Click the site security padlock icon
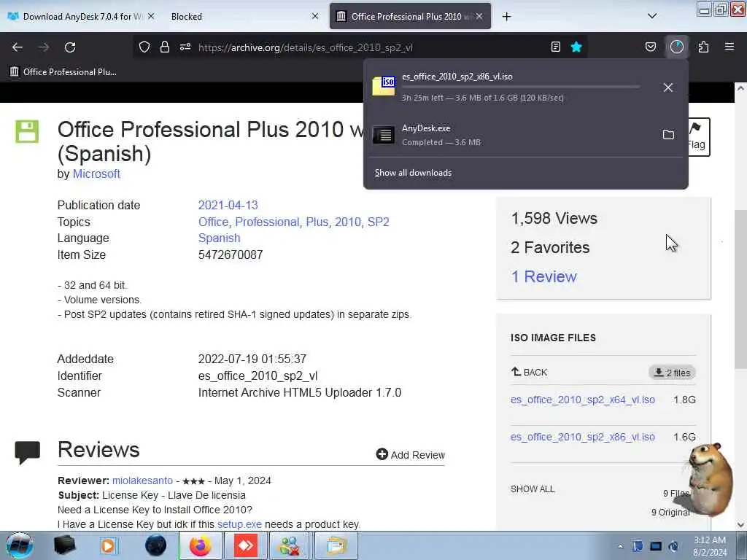This screenshot has height=560, width=747. point(165,47)
